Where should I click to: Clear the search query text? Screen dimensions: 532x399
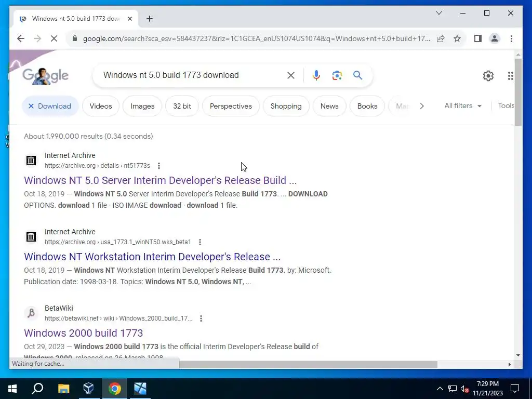291,75
